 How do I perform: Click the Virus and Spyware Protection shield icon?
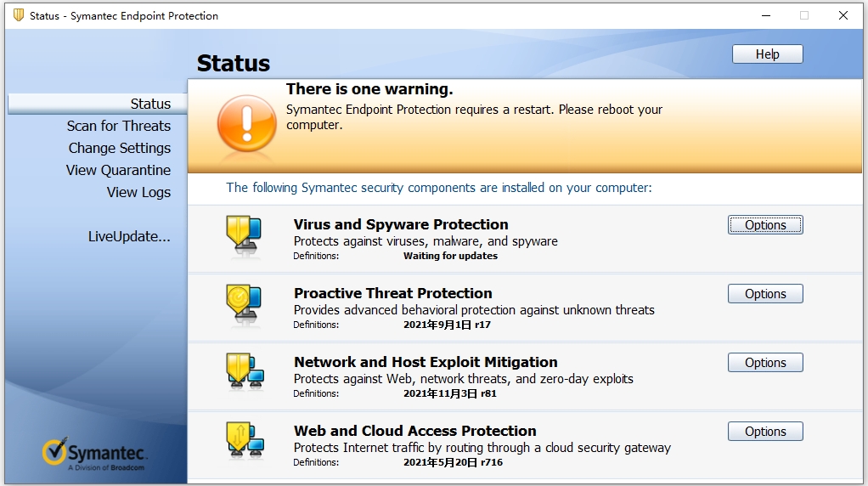tap(243, 237)
